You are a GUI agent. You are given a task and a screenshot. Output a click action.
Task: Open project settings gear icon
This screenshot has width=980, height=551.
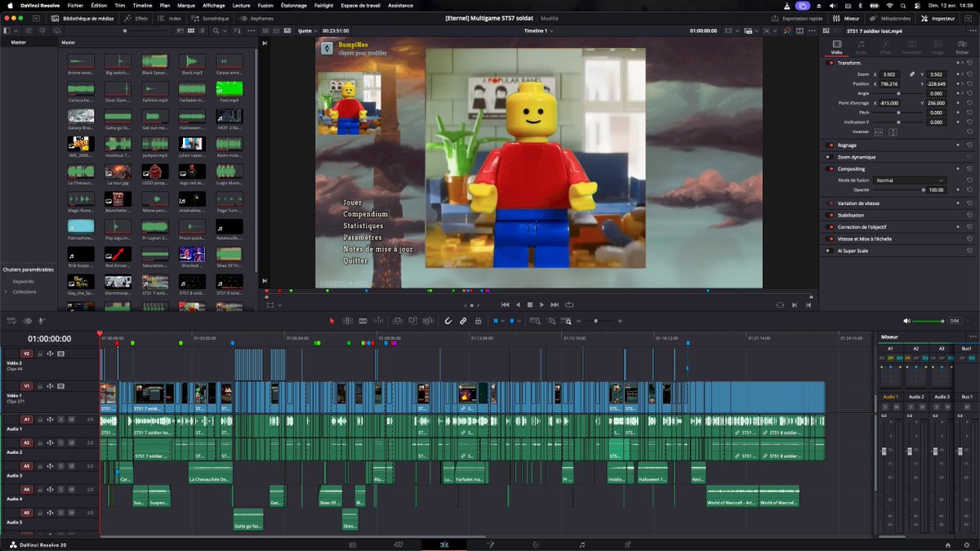967,544
